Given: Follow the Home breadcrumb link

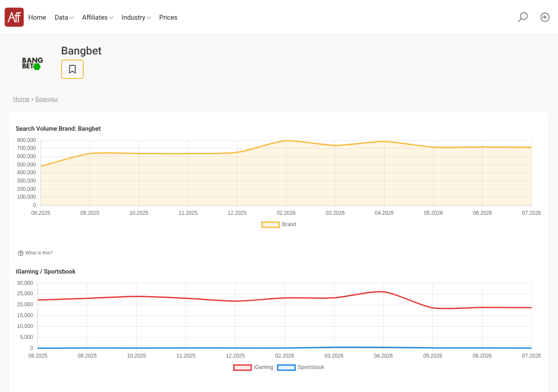Looking at the screenshot, I should (x=21, y=99).
